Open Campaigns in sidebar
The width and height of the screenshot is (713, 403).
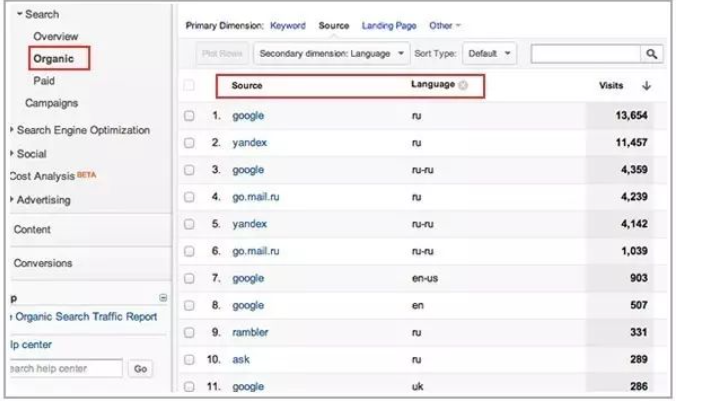(x=51, y=103)
